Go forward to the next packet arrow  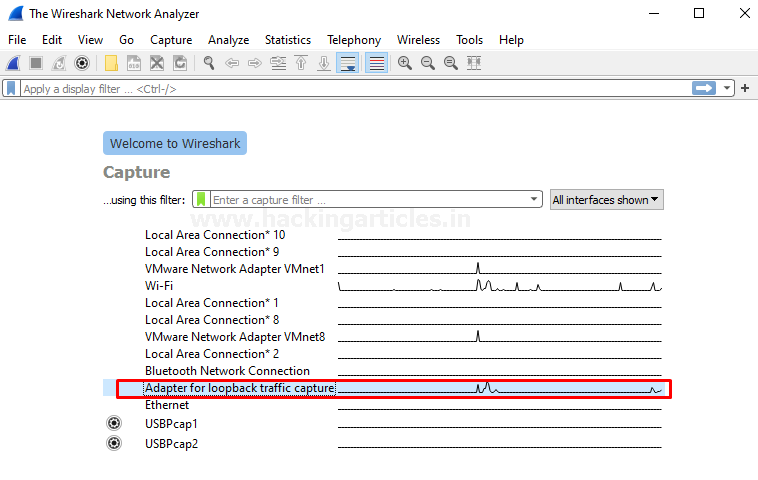255,63
